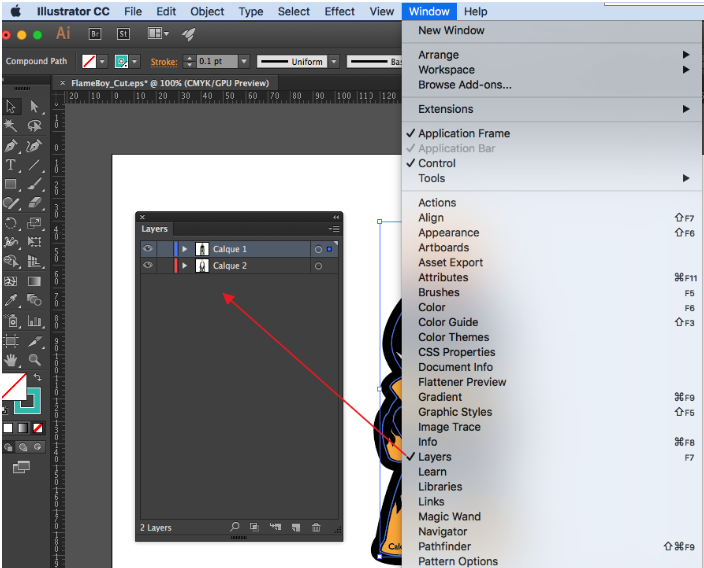Screen dimensions: 704x568
Task: Open stroke weight dropdown
Action: click(244, 61)
